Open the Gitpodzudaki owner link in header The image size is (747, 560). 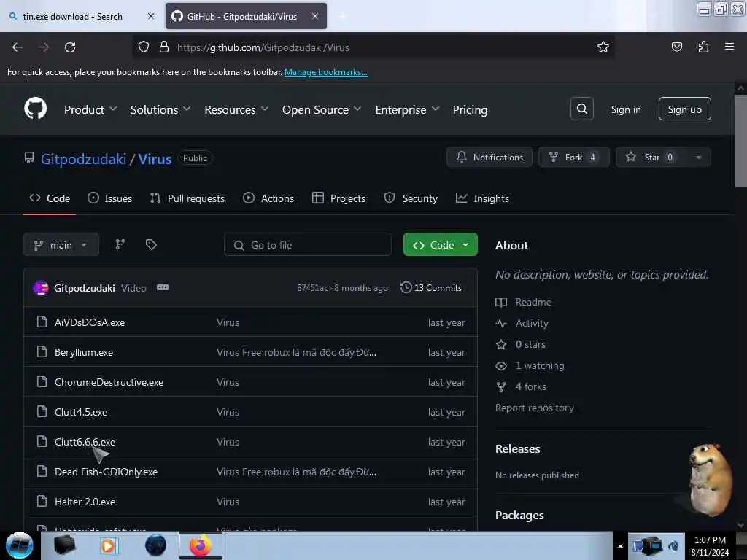(83, 158)
